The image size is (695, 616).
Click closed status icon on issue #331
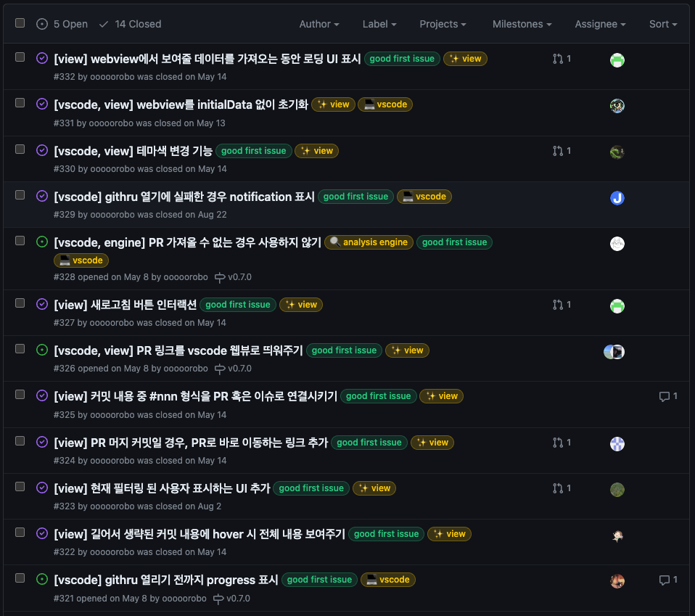pos(42,104)
